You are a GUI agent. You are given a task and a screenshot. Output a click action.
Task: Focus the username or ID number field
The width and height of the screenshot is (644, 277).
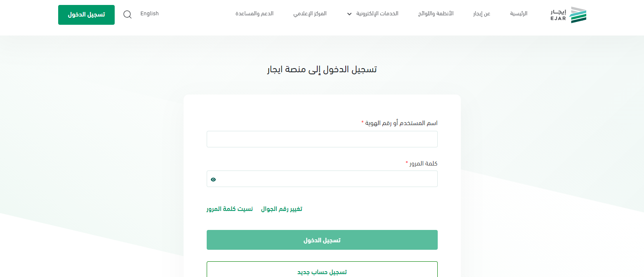[x=322, y=139]
